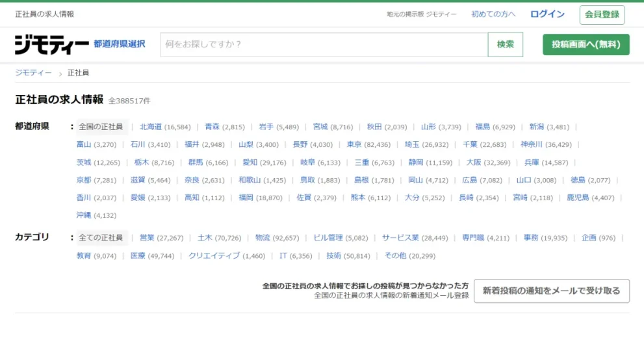Filter by 企画 category

pyautogui.click(x=589, y=238)
